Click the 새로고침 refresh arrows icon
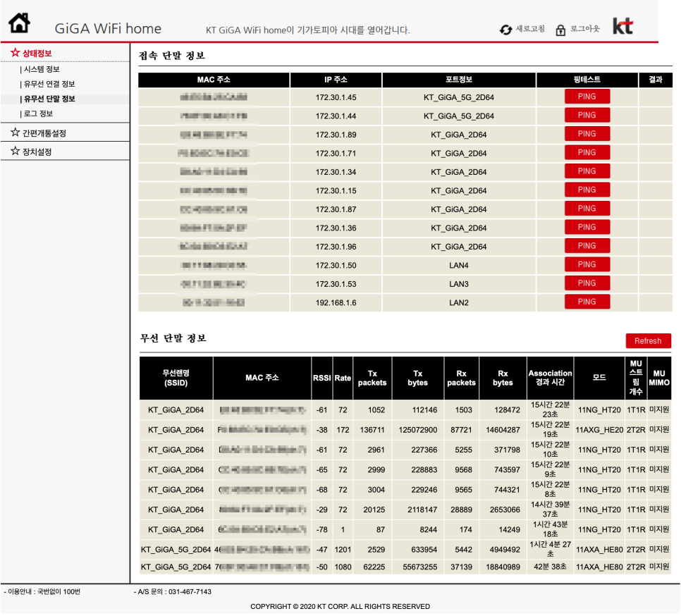Screen dimensions: 681x616 505,30
